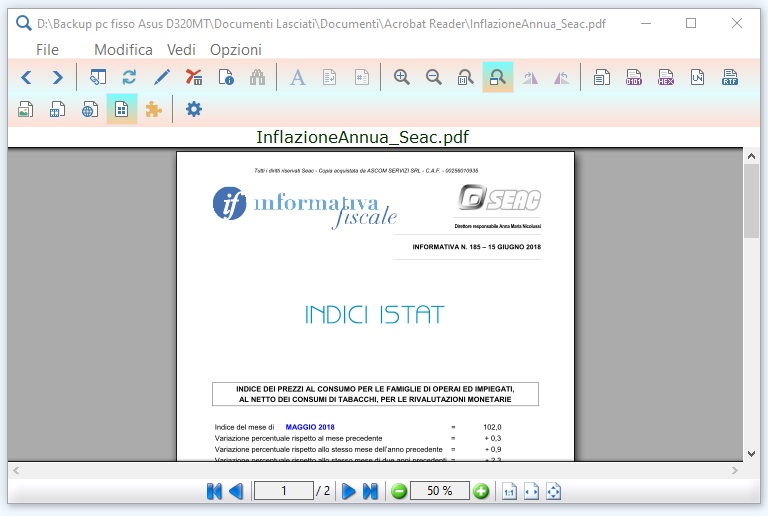Click 'INFORMATIVA N. 185 – 15 GIUGNO 2018' text

[x=477, y=247]
